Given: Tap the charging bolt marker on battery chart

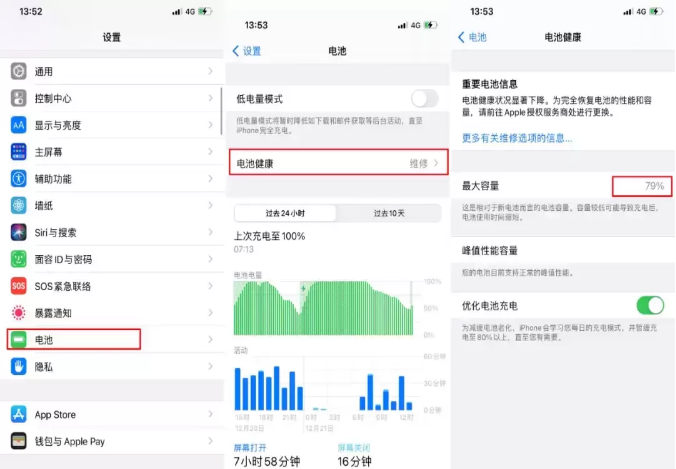Looking at the screenshot, I should tap(303, 288).
